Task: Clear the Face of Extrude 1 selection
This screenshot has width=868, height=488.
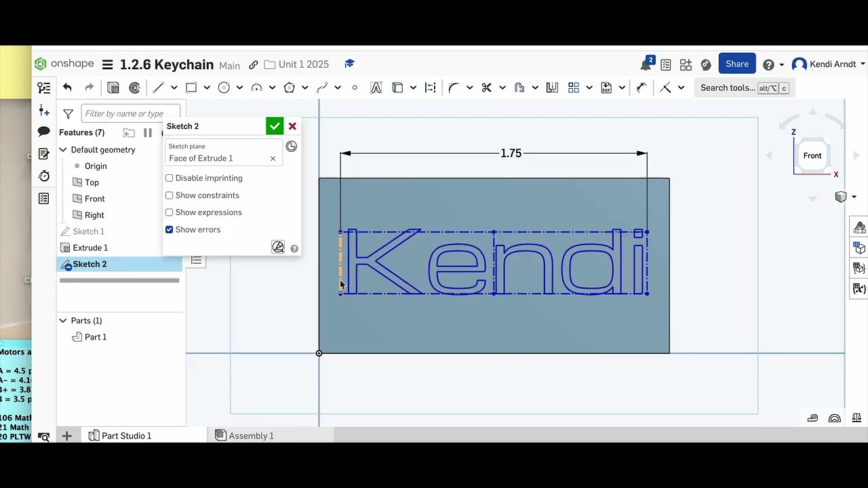Action: [273, 159]
